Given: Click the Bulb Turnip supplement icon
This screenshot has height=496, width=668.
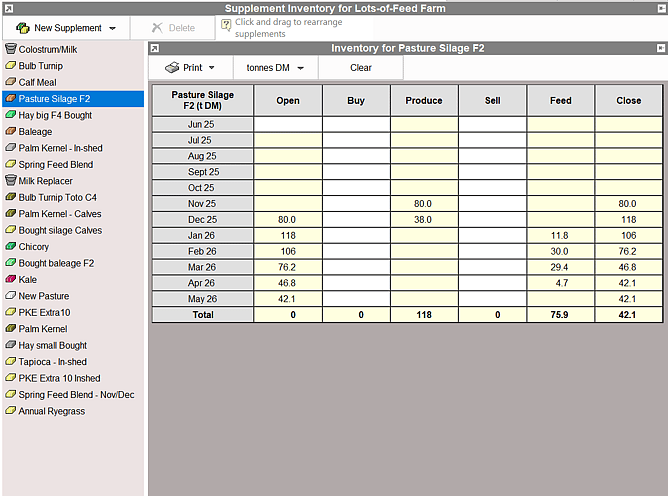Looking at the screenshot, I should (x=11, y=66).
